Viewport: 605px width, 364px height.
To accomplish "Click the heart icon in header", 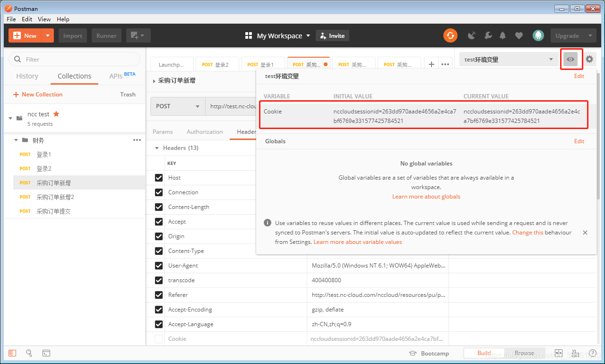I will coord(519,35).
